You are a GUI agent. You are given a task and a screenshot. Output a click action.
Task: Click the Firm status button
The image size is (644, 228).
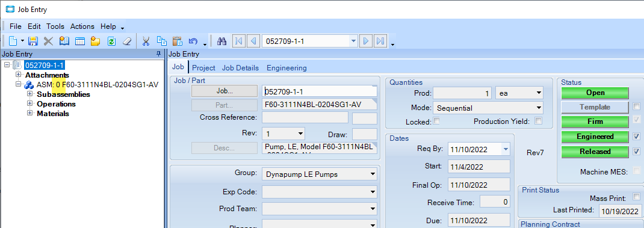[595, 121]
